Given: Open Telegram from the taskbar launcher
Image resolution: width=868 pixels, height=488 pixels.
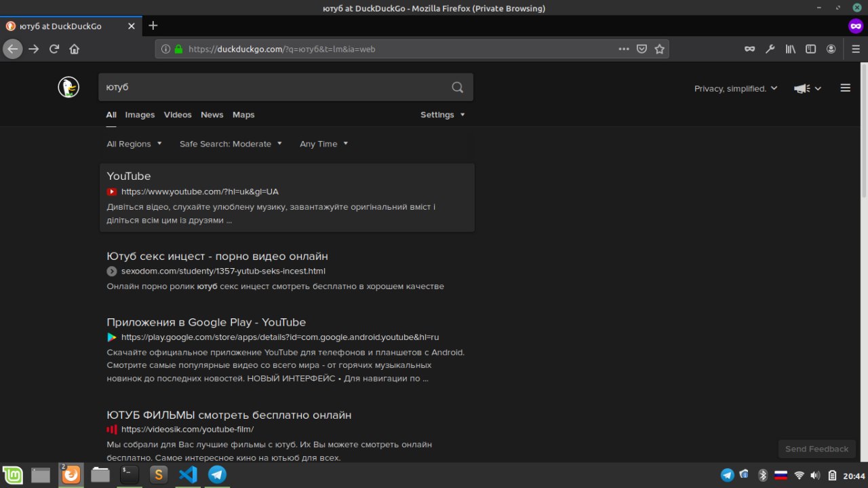Looking at the screenshot, I should pyautogui.click(x=217, y=475).
